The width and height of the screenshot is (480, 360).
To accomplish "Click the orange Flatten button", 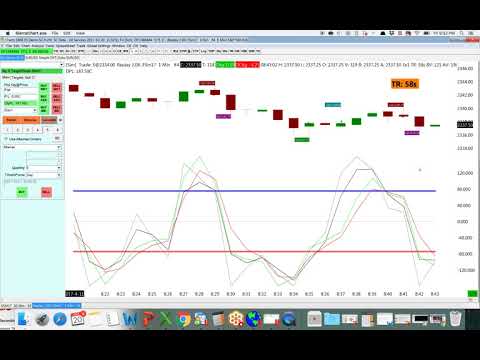I will 11,120.
